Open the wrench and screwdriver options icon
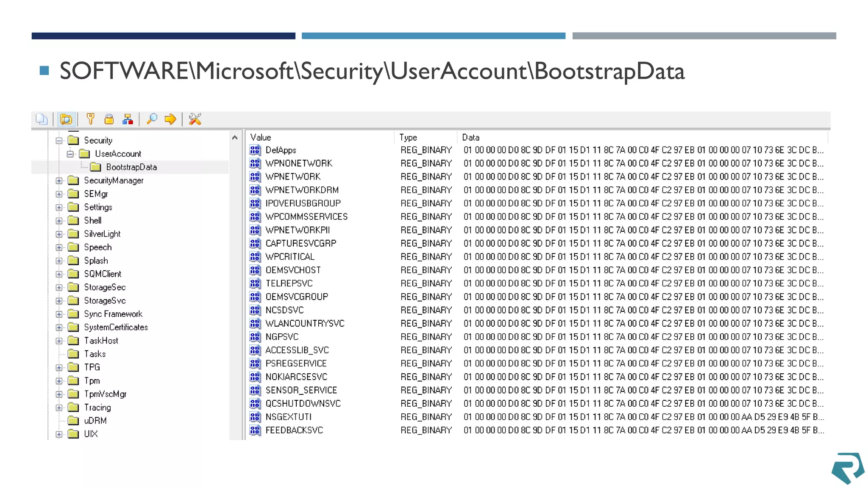The width and height of the screenshot is (868, 488). point(195,119)
